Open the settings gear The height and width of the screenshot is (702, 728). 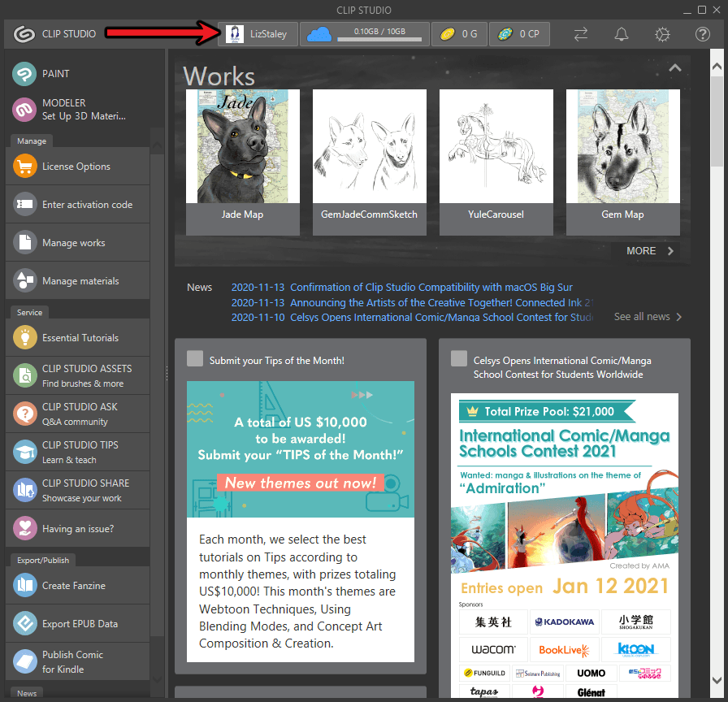coord(662,34)
